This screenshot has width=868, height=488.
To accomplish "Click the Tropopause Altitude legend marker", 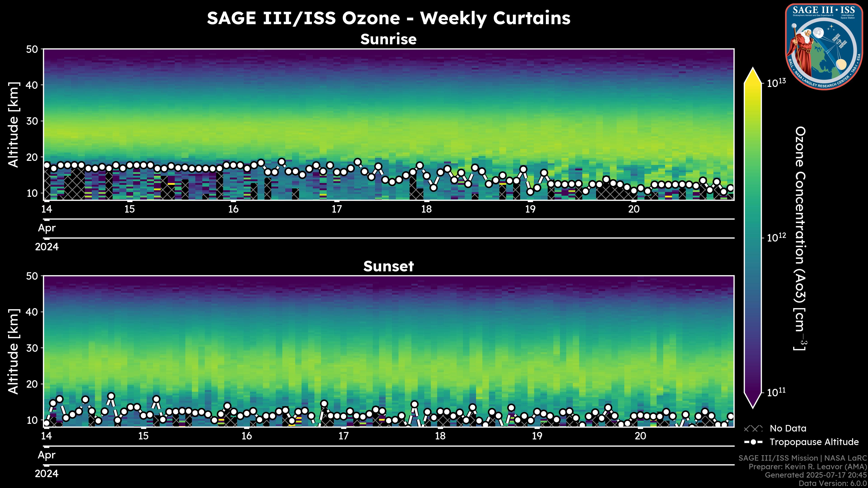I will click(x=753, y=442).
